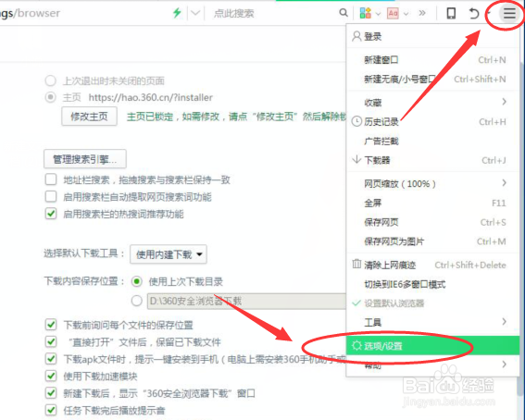Open the 使用内建下载 dropdown
The image size is (525, 420).
pyautogui.click(x=169, y=254)
